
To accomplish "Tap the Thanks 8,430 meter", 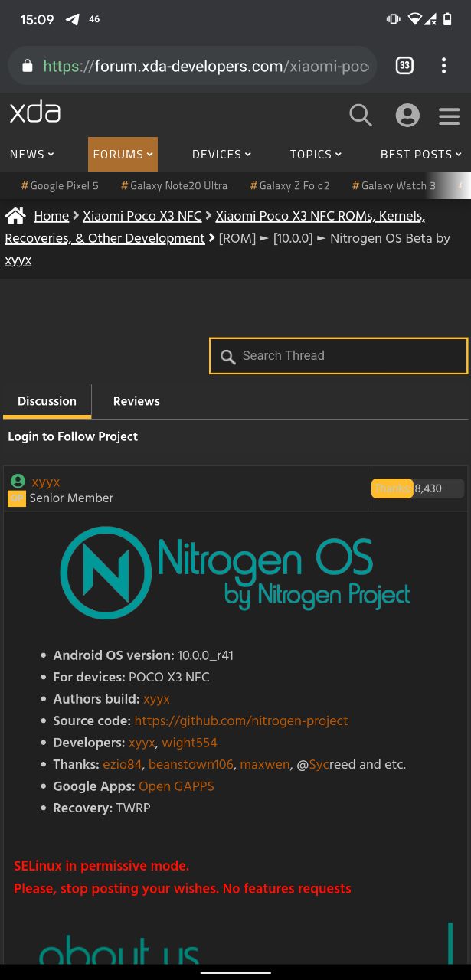I will [417, 488].
